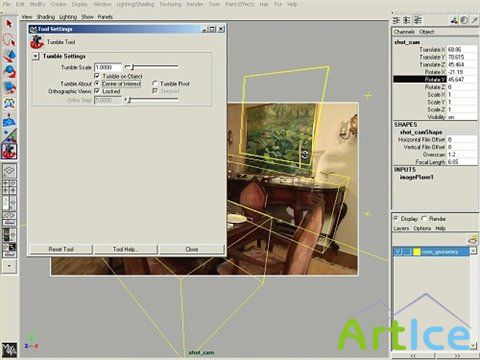Select the Render layer radio button
The width and height of the screenshot is (480, 360).
pos(424,219)
